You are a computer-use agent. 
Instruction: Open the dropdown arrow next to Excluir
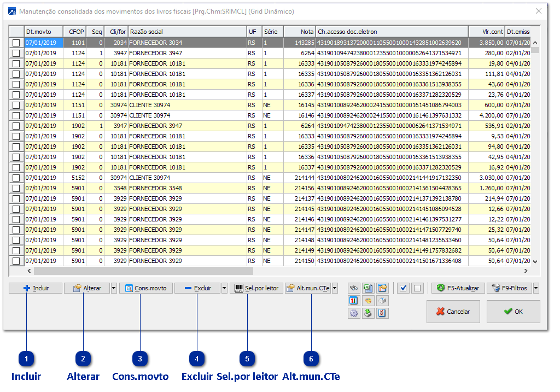point(224,288)
